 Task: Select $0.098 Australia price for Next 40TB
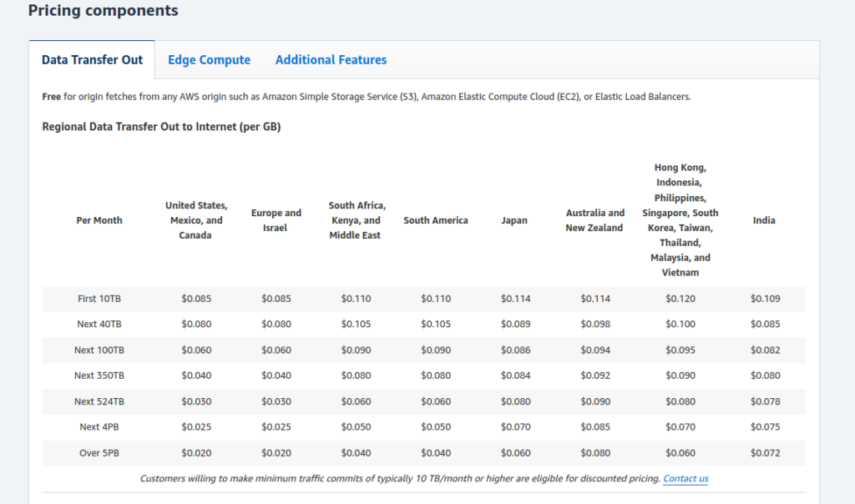[x=594, y=324]
